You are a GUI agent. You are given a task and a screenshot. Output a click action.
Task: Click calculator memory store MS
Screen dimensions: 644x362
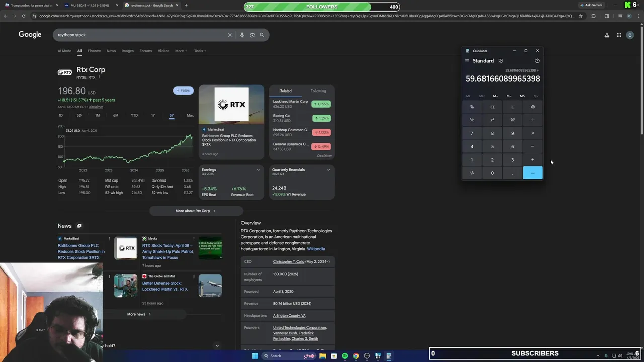pos(522,96)
